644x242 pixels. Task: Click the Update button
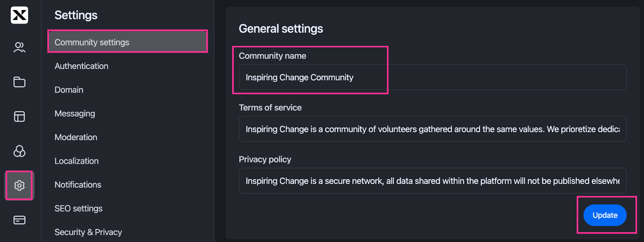click(605, 215)
